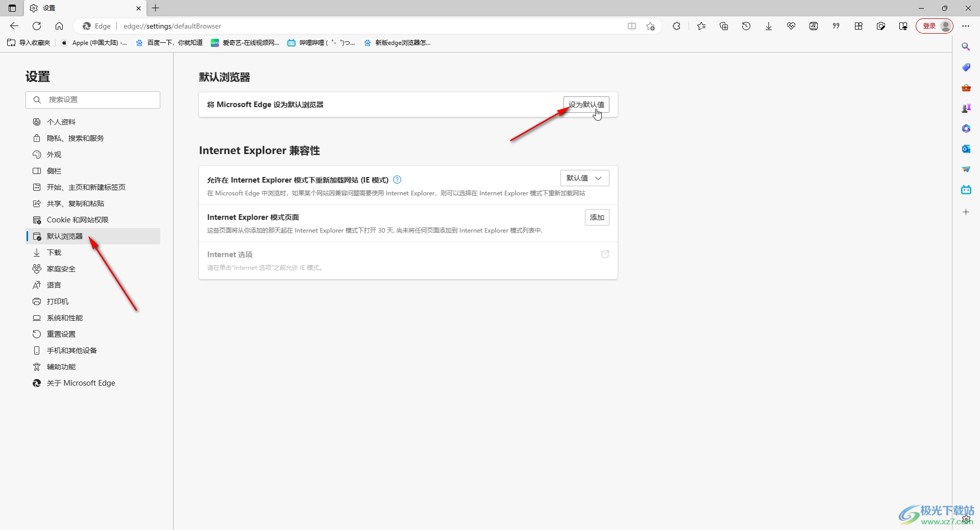The width and height of the screenshot is (980, 530).
Task: Open sidebar Search magnifier icon
Action: point(966,46)
